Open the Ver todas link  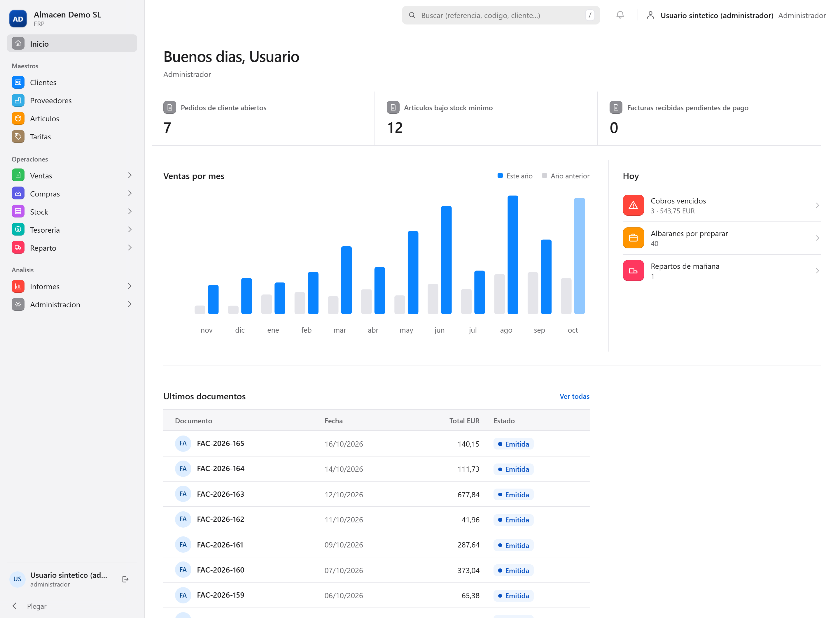574,396
